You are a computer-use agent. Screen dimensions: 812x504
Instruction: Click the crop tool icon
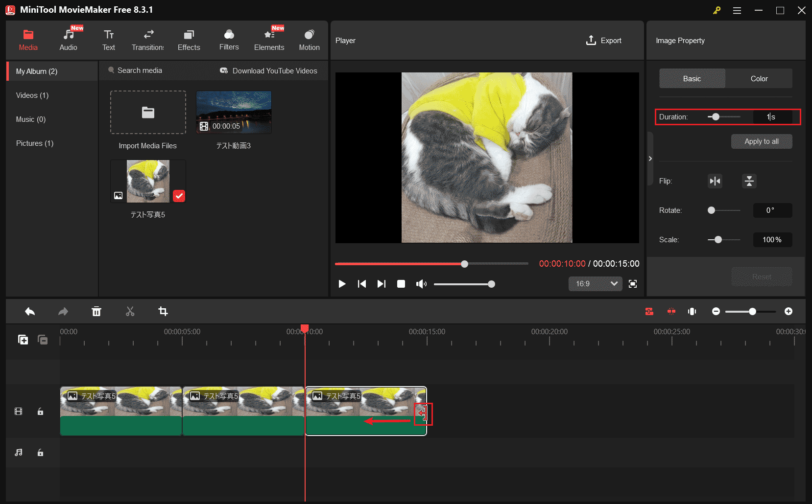163,312
